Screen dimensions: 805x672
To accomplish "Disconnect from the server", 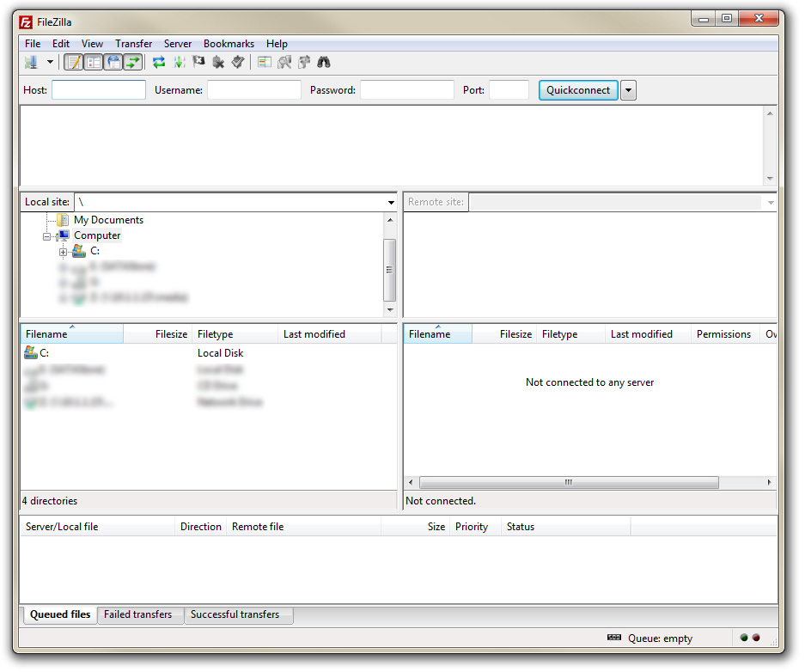I will coord(217,62).
